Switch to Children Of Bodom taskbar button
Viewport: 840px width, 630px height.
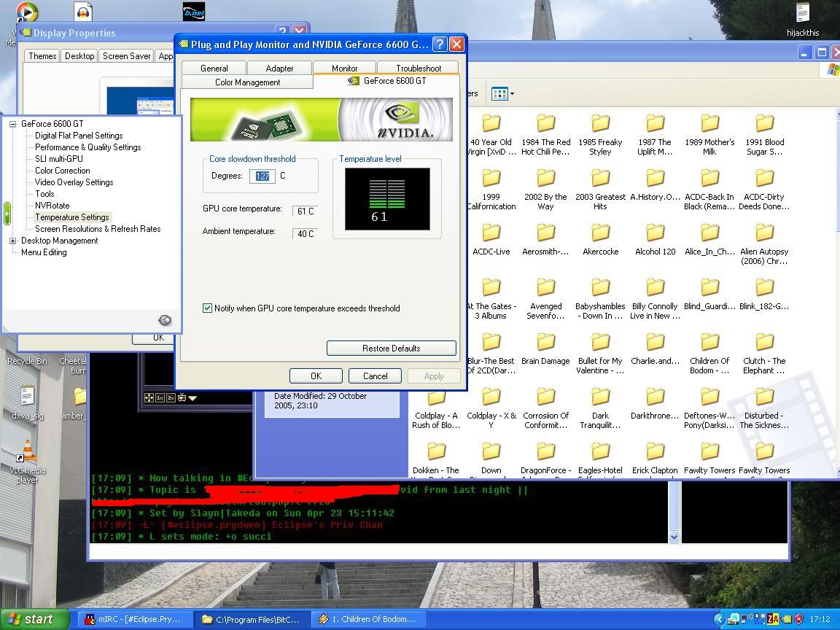(368, 619)
